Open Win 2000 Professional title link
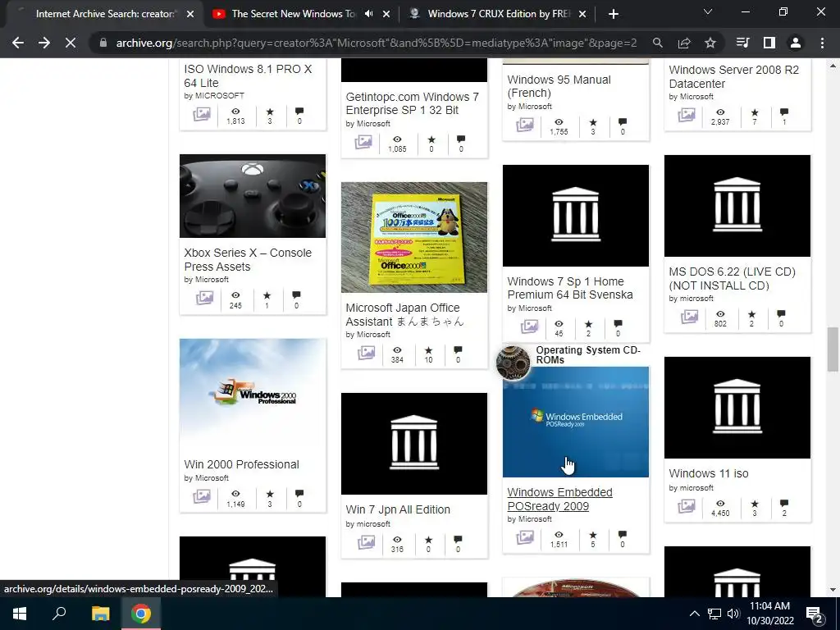 (242, 464)
